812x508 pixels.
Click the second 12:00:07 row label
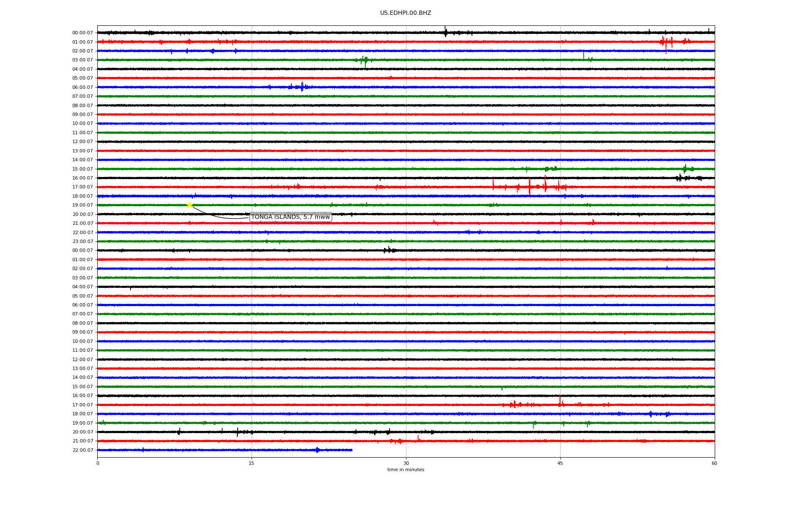tap(82, 360)
